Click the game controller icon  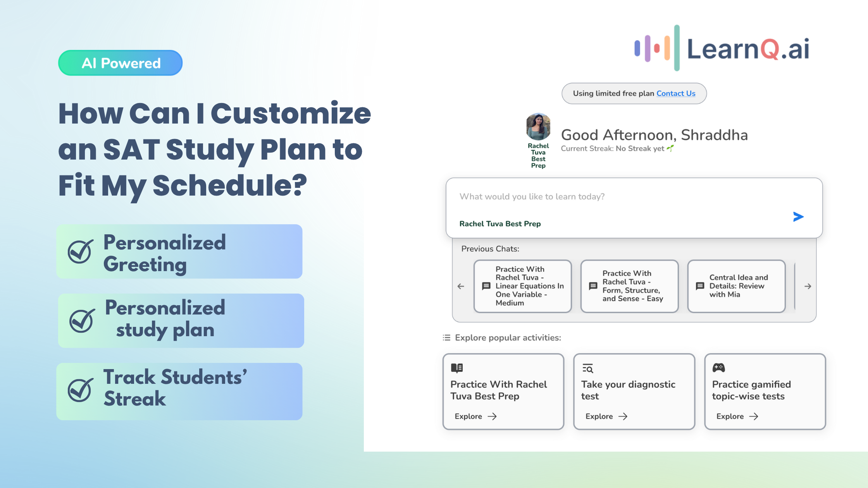(718, 368)
